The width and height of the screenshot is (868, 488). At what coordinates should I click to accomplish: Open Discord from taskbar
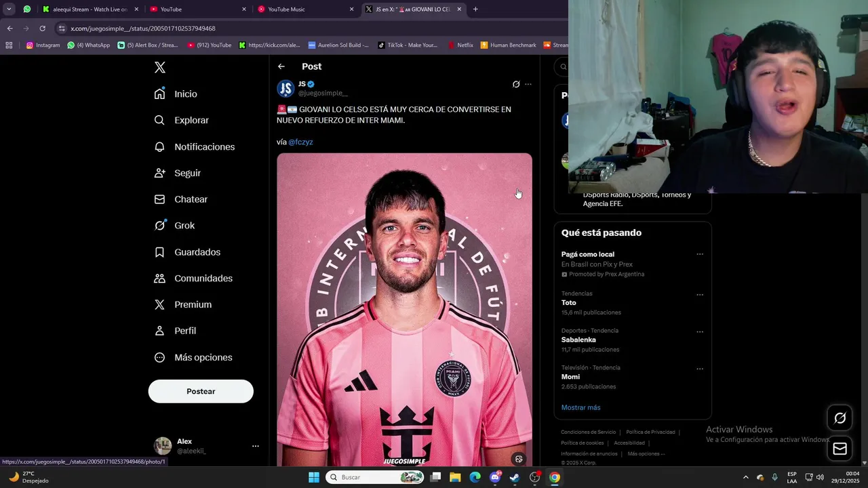(495, 477)
